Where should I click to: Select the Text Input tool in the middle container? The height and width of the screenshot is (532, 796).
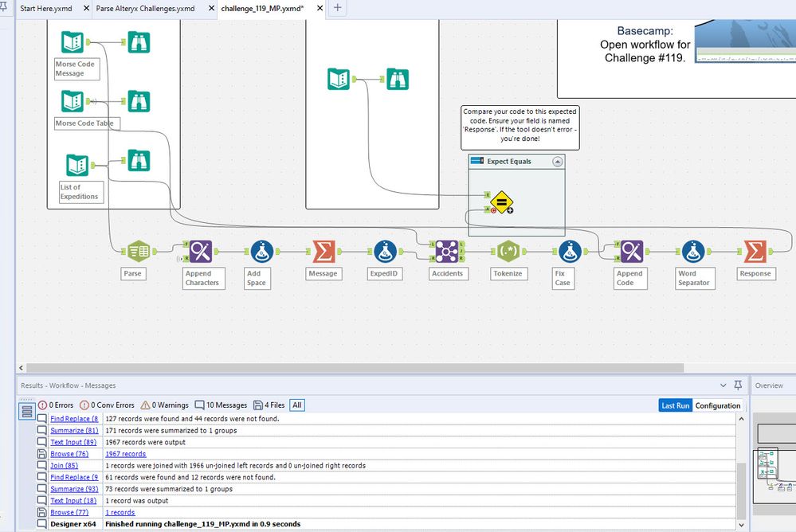(x=339, y=79)
